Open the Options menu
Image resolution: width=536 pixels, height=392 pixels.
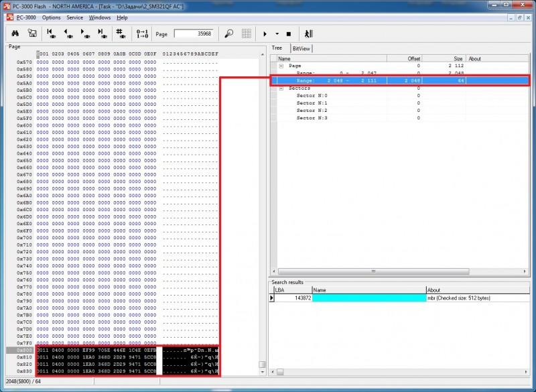52,17
